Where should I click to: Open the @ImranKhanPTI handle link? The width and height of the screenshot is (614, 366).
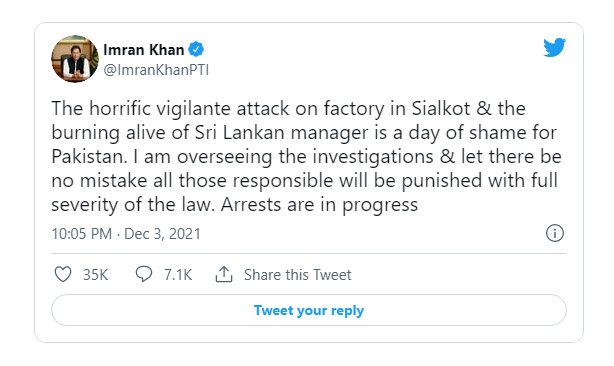(x=156, y=70)
